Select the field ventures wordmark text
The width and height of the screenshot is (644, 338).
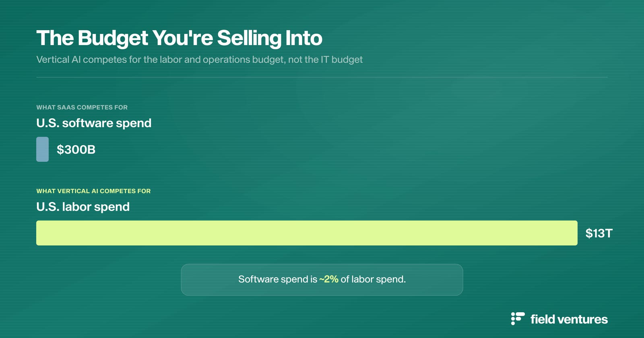(569, 319)
